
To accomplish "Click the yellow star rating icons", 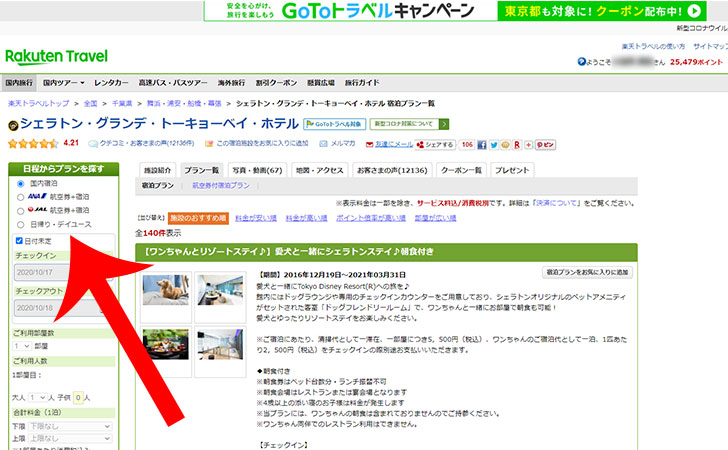I will pyautogui.click(x=33, y=143).
